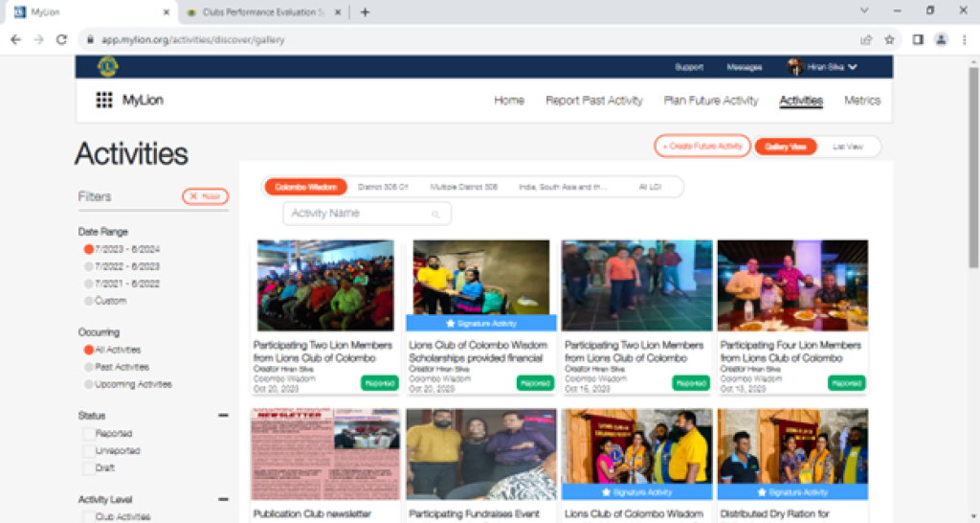Reload the page with refresh icon
This screenshot has height=523, width=980.
pyautogui.click(x=61, y=39)
